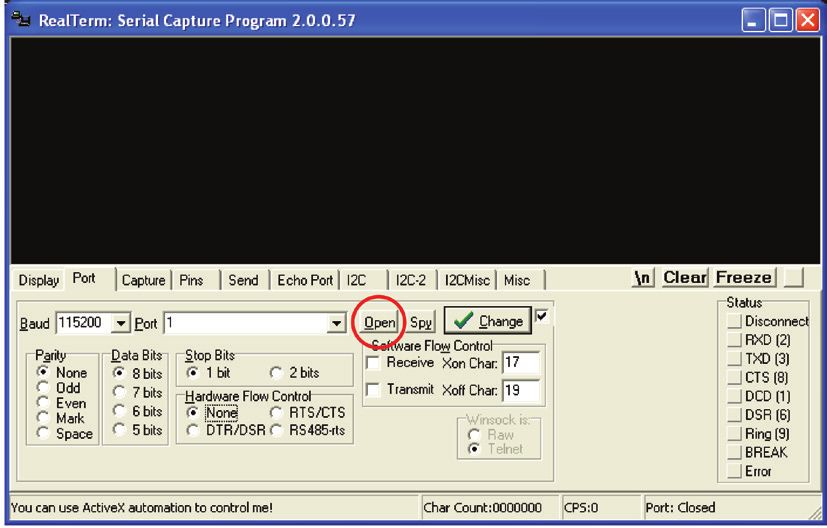Enable Transmit software flow control
The width and height of the screenshot is (827, 528).
point(400,390)
